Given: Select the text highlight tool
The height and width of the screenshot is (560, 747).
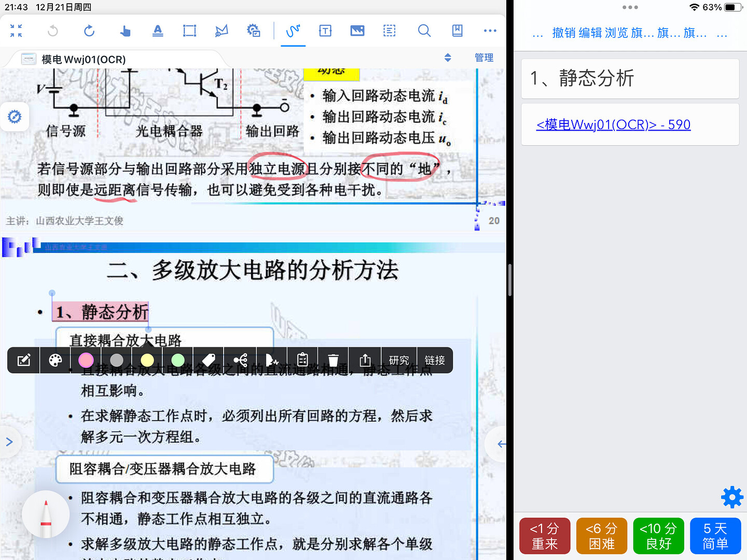Looking at the screenshot, I should coord(158,31).
